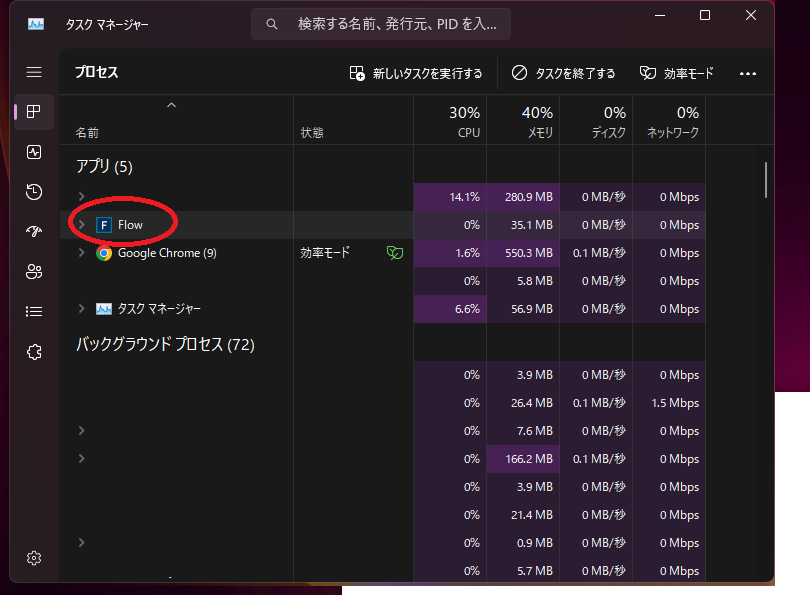Expand background process row using 0.9 MB
This screenshot has width=810, height=595.
[81, 542]
